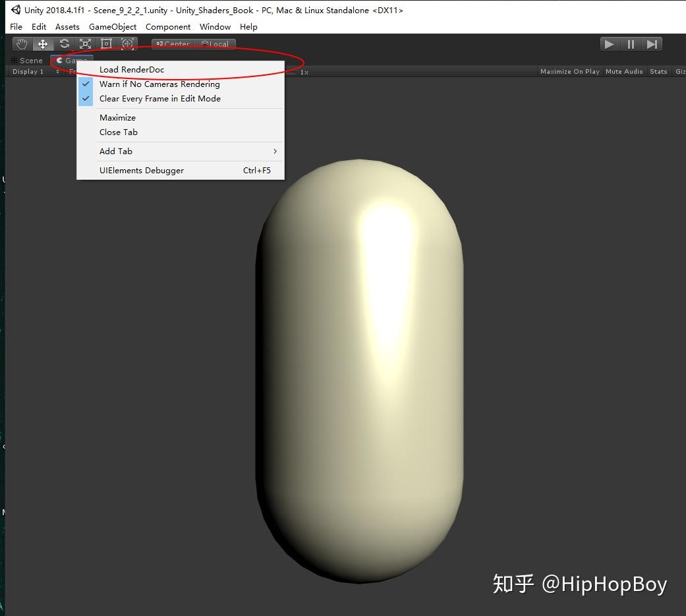Toggle Maximize On Play
This screenshot has width=686, height=616.
coord(569,71)
